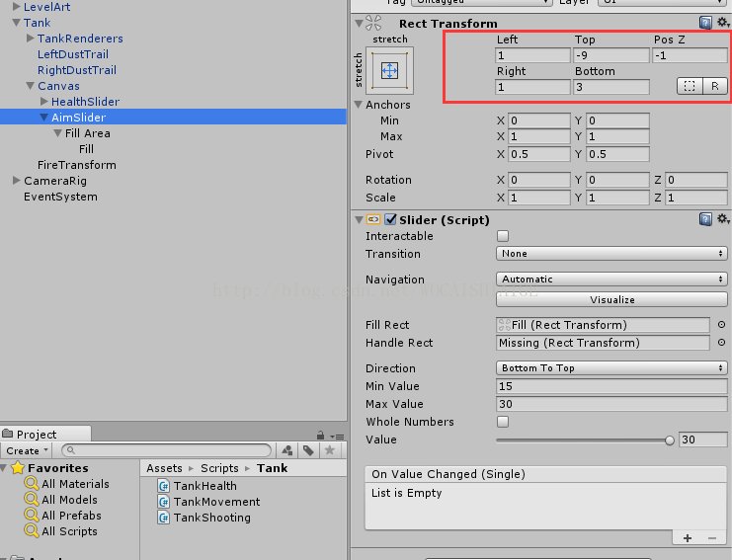Search by type in Project panel
732x560 pixels.
[x=287, y=450]
